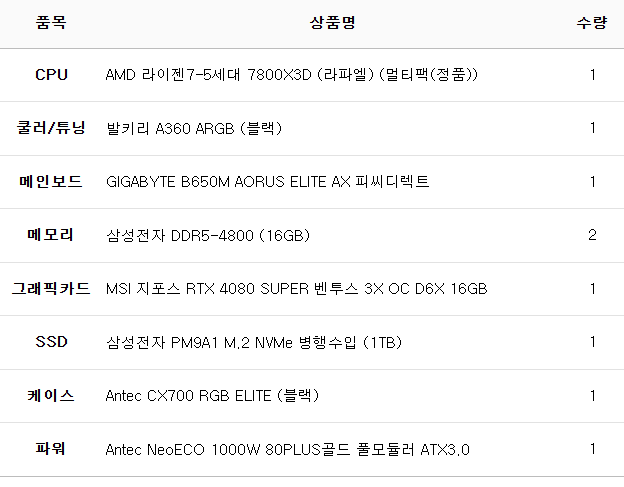Viewport: 624px width, 487px height.
Task: Select the 그래픽카드 category label
Action: (51, 289)
